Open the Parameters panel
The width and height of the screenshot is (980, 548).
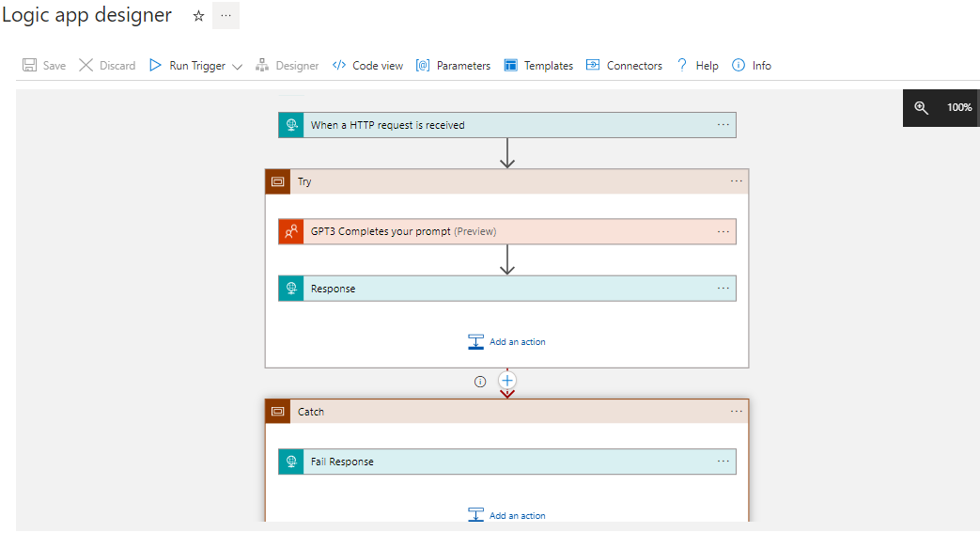(453, 66)
